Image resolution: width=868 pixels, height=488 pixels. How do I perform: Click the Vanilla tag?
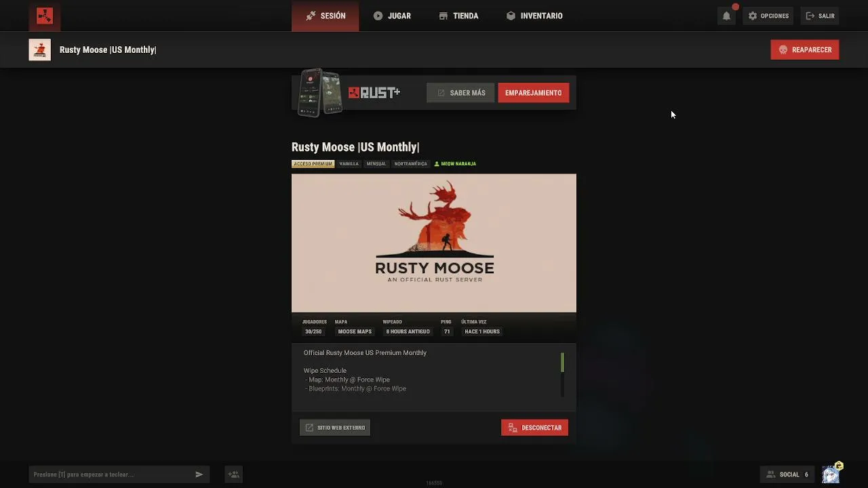(x=349, y=164)
